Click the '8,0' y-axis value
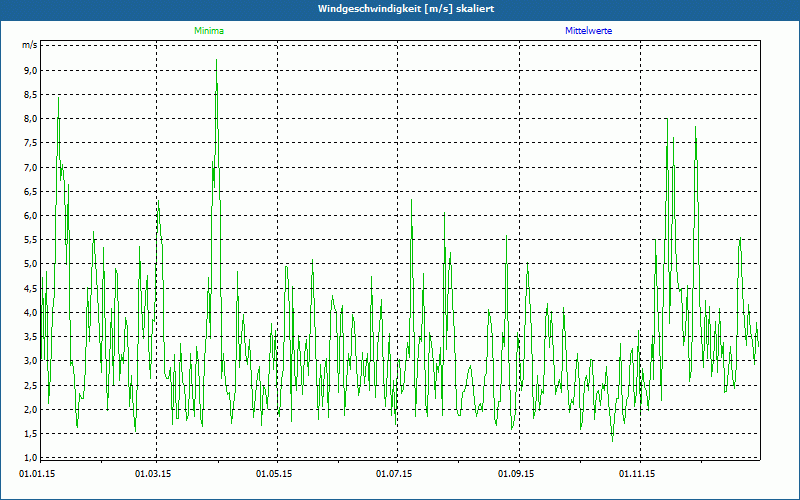 click(31, 119)
